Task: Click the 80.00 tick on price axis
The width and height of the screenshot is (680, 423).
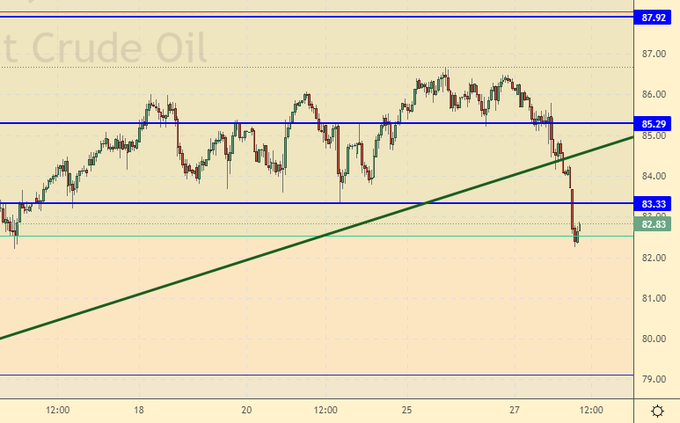Action: pyautogui.click(x=654, y=339)
